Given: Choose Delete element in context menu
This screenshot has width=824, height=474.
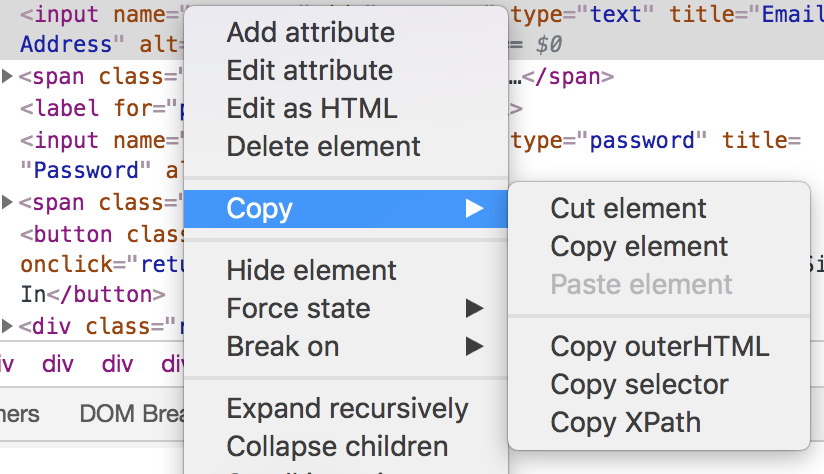Looking at the screenshot, I should [x=345, y=147].
